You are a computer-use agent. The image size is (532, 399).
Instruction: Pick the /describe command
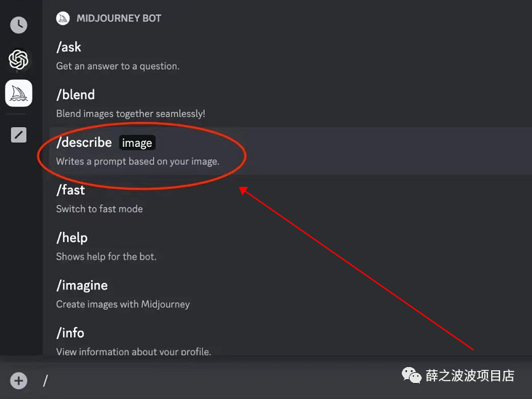point(84,142)
